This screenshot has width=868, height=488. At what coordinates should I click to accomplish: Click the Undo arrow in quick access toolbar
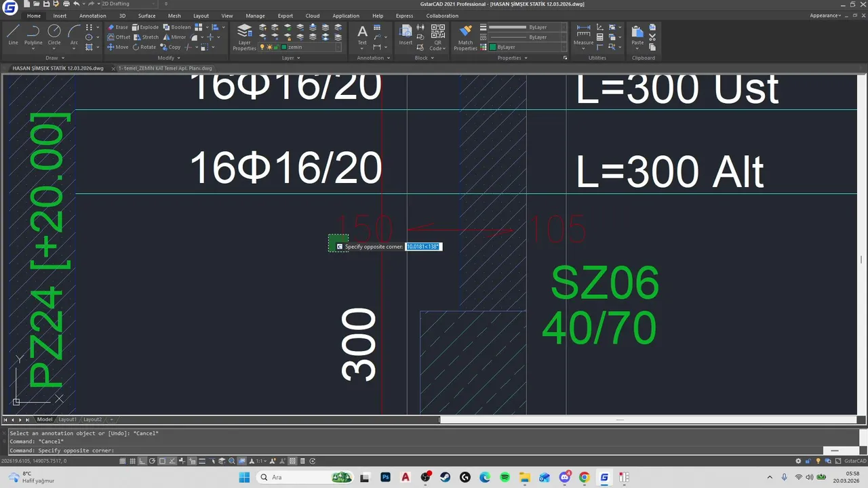(x=76, y=4)
